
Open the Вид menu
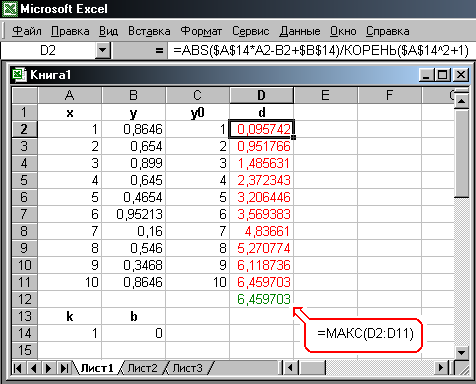[x=108, y=31]
